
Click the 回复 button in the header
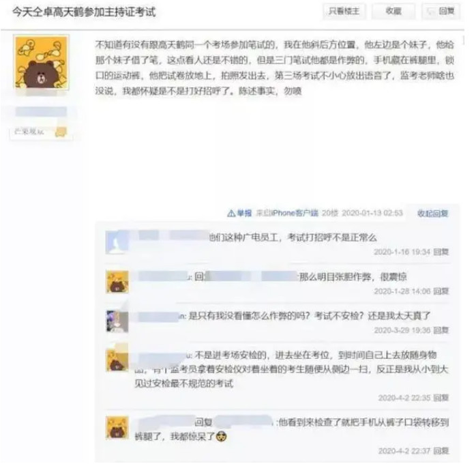click(x=441, y=12)
